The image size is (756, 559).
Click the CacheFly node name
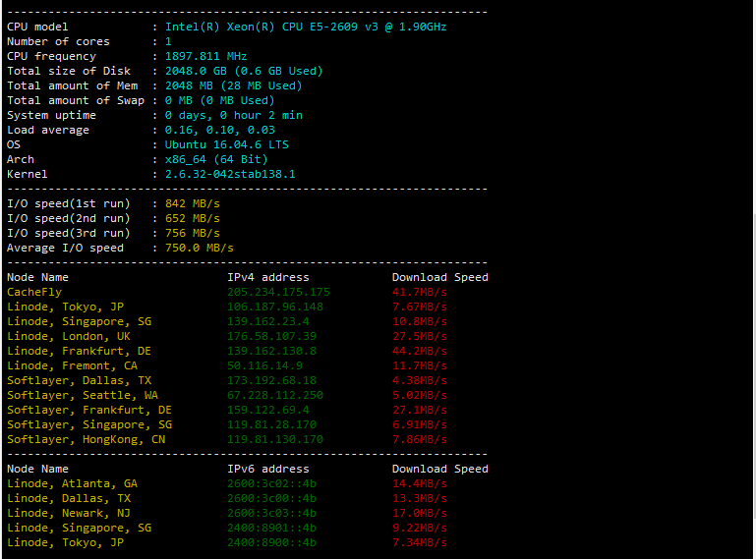click(x=34, y=292)
